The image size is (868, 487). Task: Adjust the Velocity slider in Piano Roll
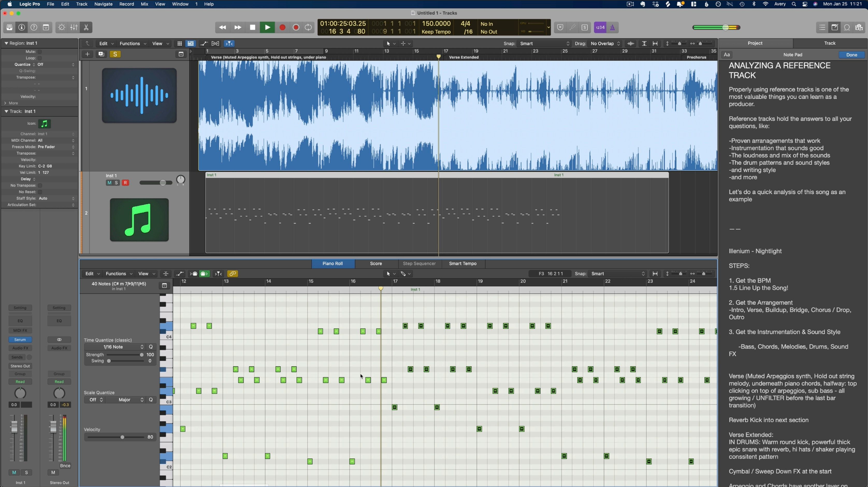122,437
